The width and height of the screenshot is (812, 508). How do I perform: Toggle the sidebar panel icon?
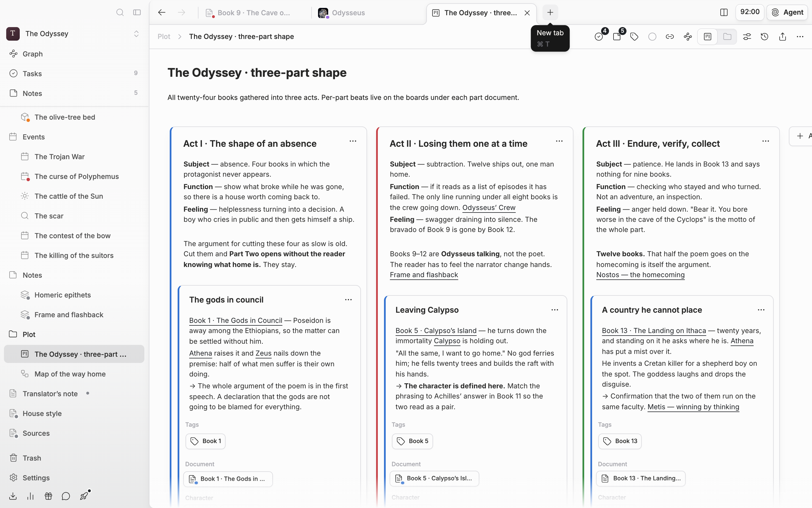click(137, 12)
